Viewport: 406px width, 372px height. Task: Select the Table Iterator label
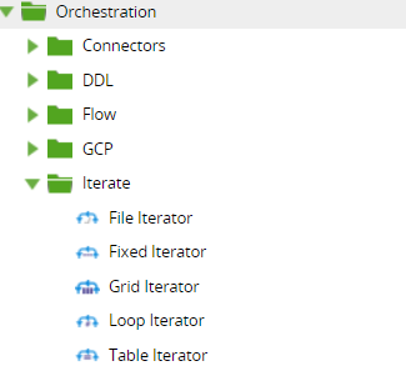click(x=158, y=355)
